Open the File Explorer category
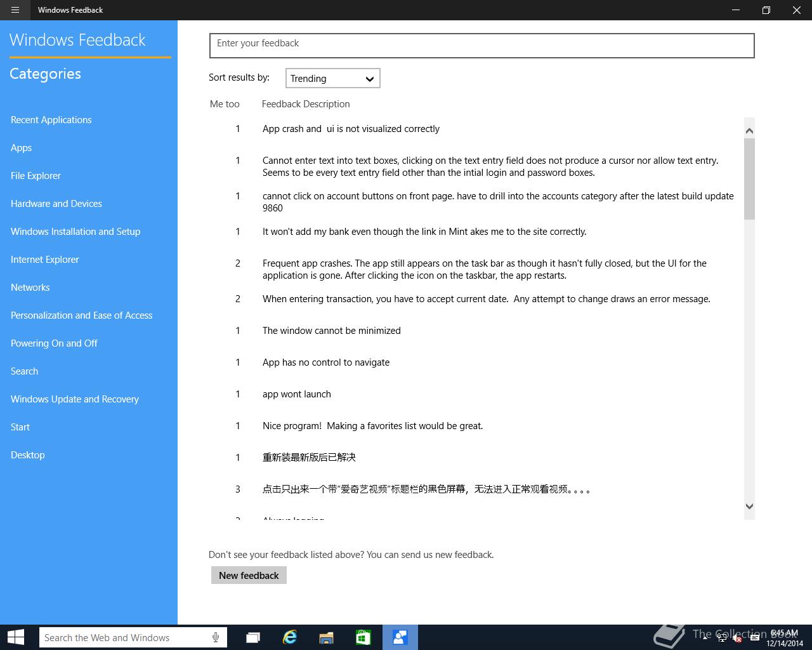Viewport: 812px width, 650px height. [36, 176]
